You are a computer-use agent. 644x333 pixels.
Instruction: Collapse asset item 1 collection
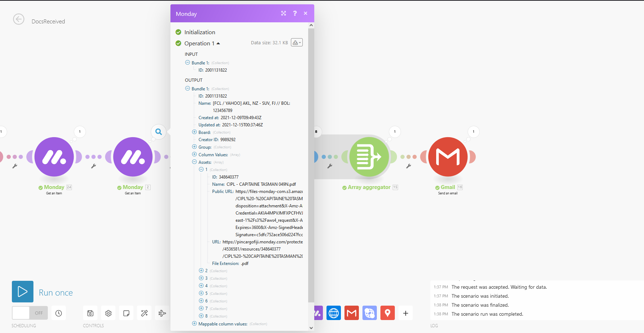point(201,169)
